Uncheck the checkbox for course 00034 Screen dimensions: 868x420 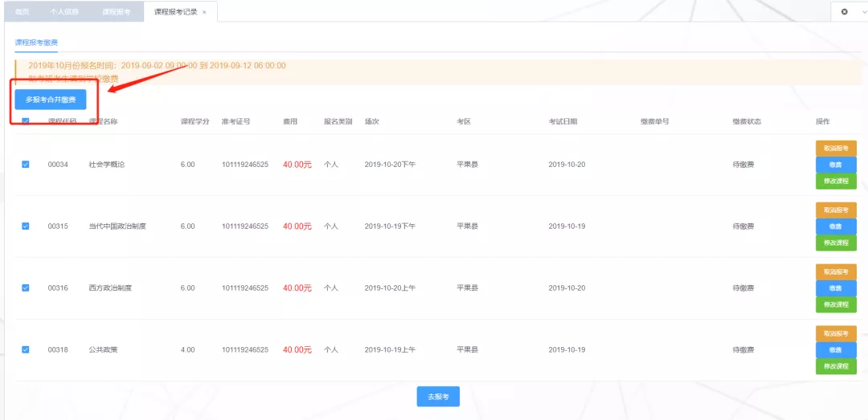tap(26, 165)
